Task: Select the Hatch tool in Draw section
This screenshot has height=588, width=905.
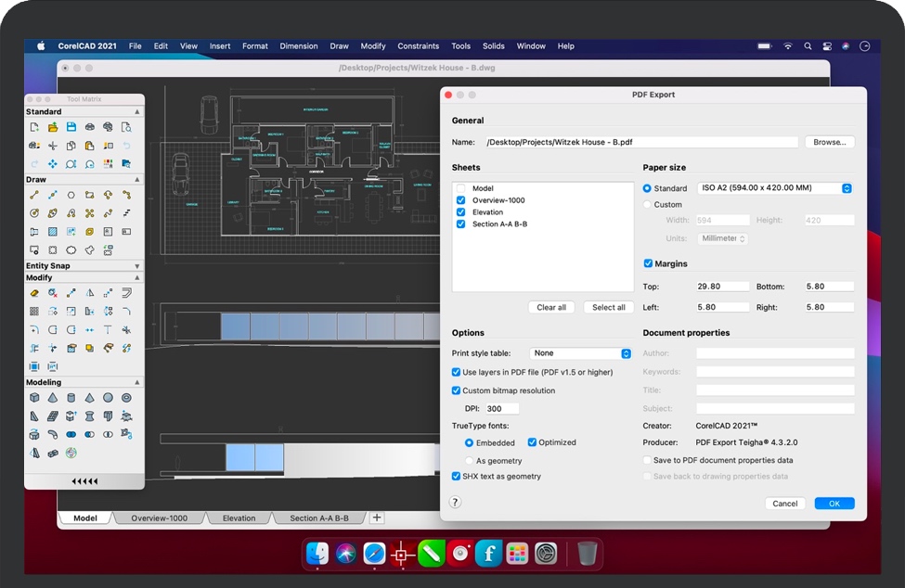Action: 53,231
